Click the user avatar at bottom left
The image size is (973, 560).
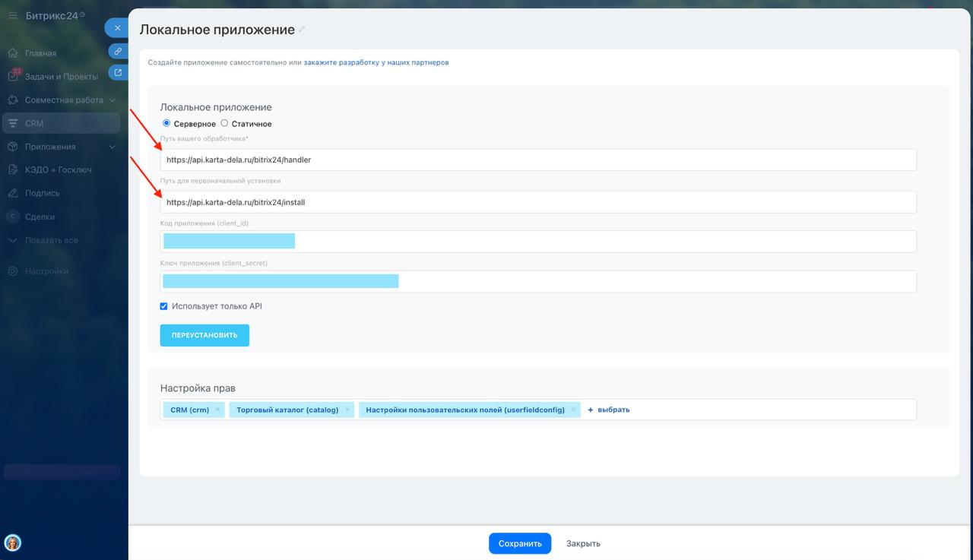click(13, 543)
